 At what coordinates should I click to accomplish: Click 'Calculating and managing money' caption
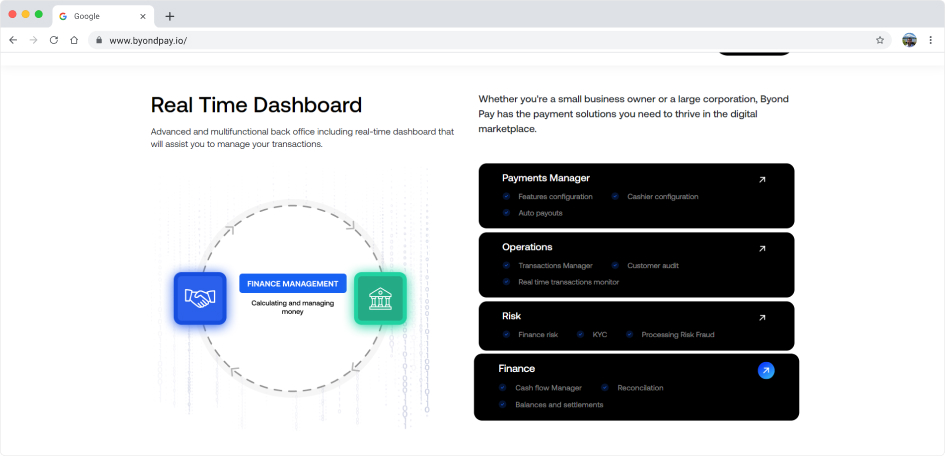292,307
